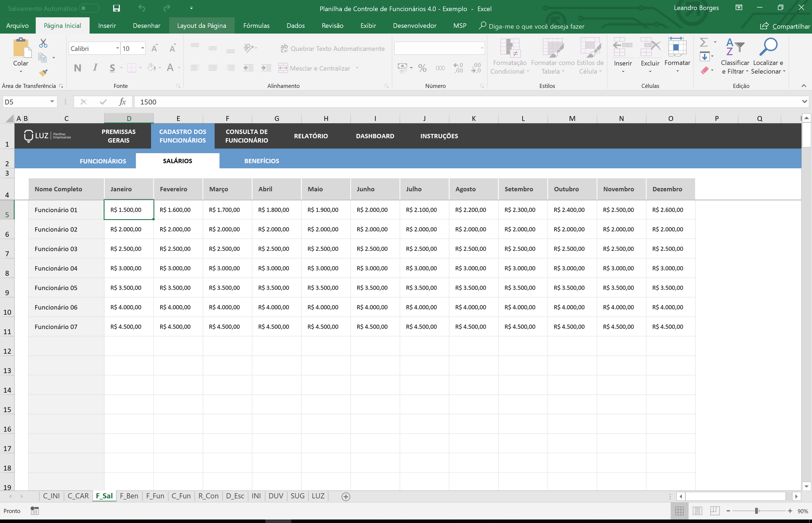Viewport: 812px width, 523px height.
Task: Click the AutoSum sigma icon
Action: 704,42
